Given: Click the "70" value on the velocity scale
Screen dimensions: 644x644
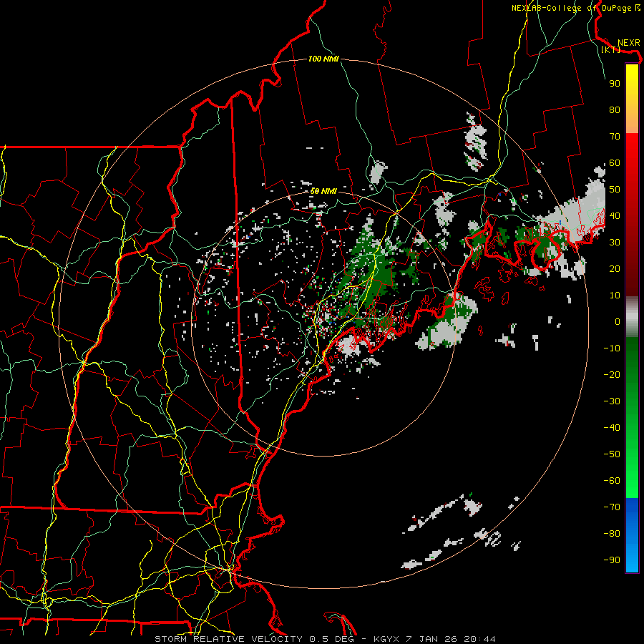Looking at the screenshot, I should point(615,137).
